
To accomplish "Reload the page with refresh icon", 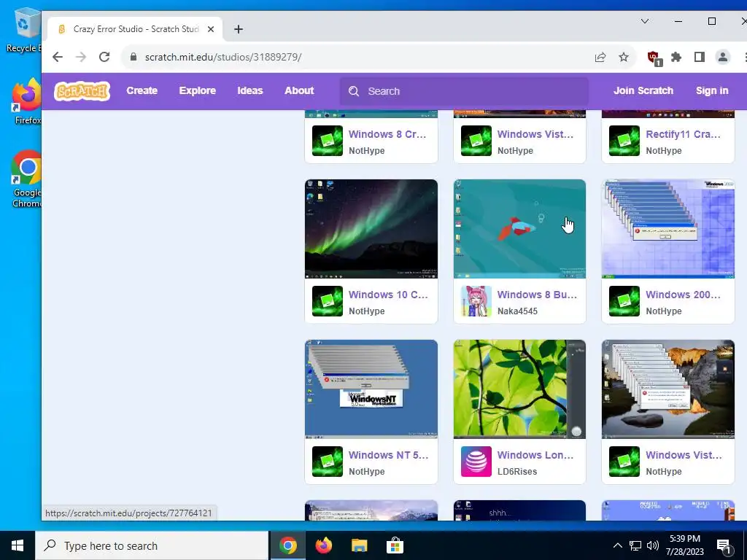I will coord(104,57).
